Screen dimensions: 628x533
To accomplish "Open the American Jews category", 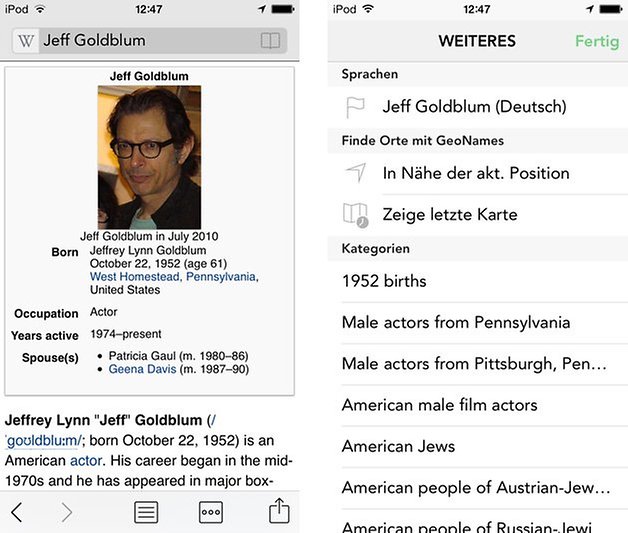I will tap(478, 447).
